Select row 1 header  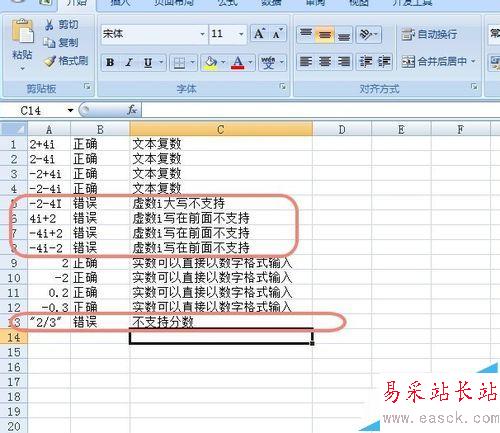click(x=14, y=144)
